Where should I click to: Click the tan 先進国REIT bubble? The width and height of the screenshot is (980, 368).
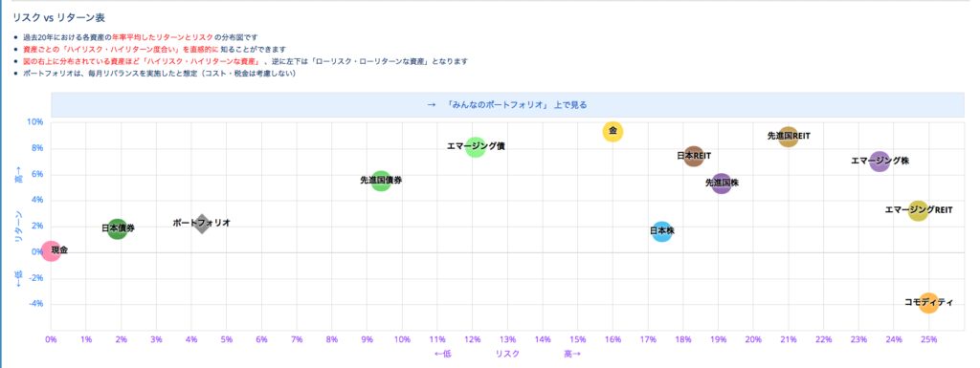pos(789,136)
